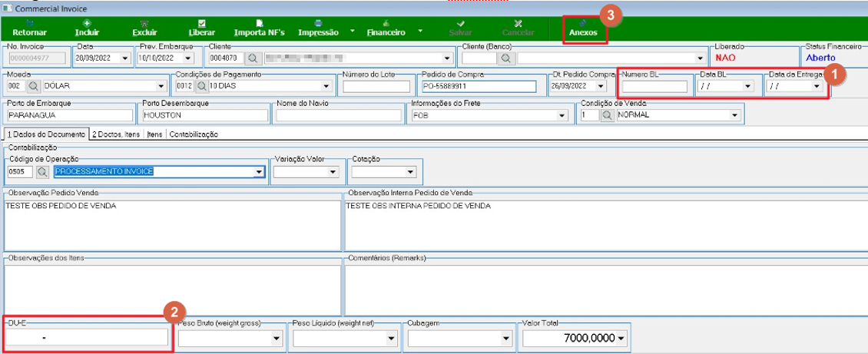Switch to the Contabilização tab

coord(194,134)
